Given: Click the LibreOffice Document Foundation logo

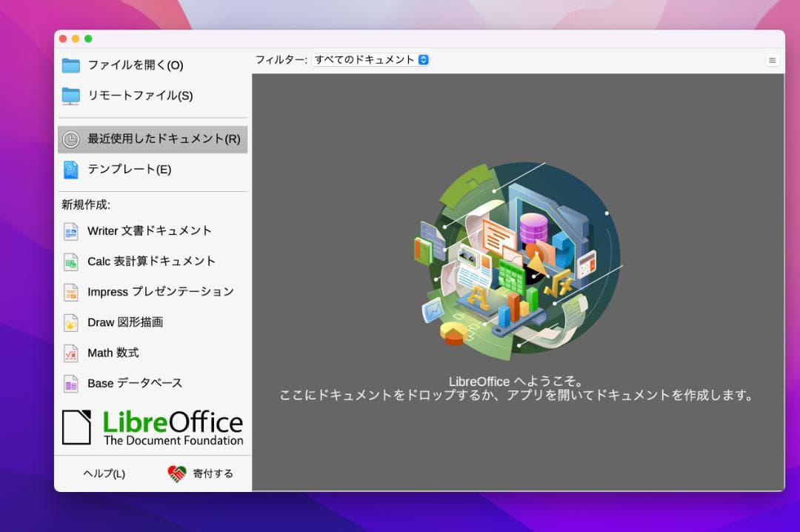Looking at the screenshot, I should pyautogui.click(x=152, y=426).
